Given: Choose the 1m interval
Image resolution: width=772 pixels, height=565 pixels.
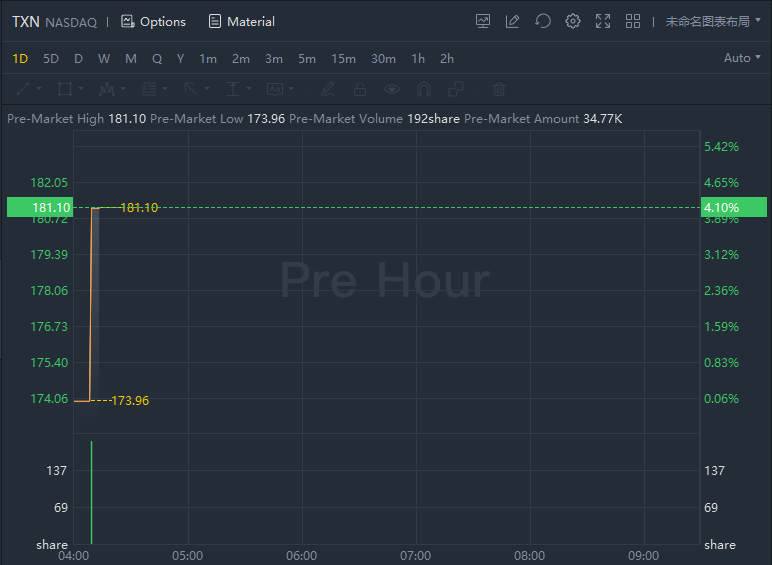Looking at the screenshot, I should click(208, 59).
